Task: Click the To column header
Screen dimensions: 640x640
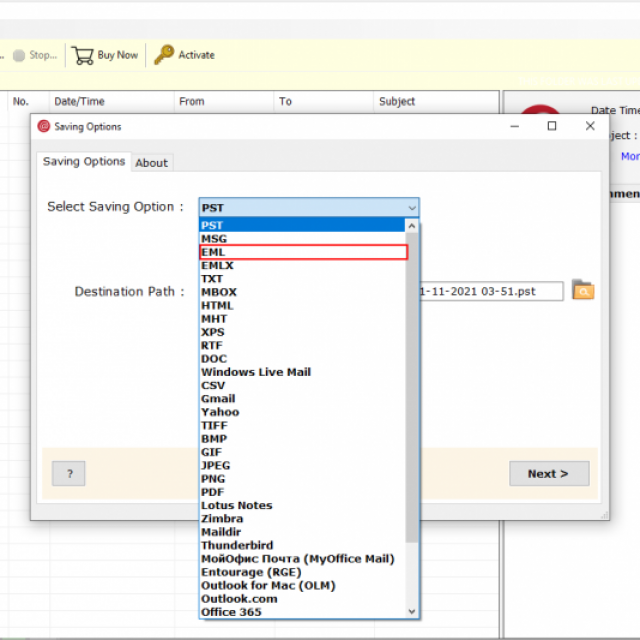Action: coord(324,101)
